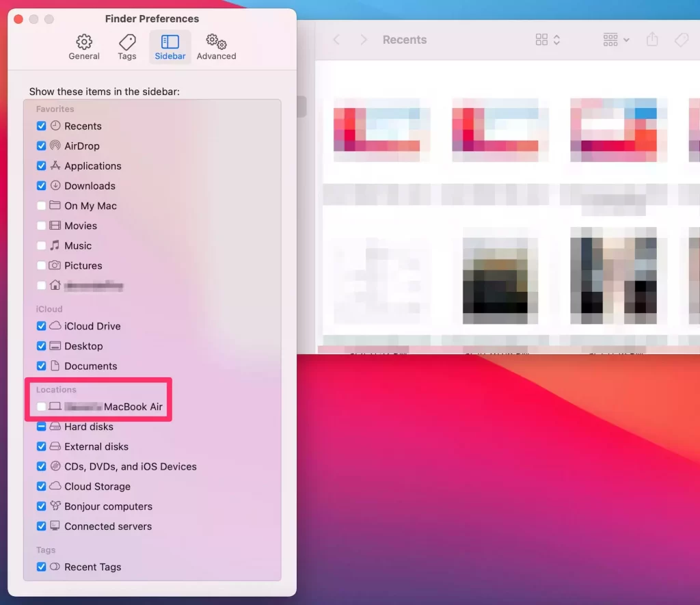Switch to the Sidebar tab

pyautogui.click(x=170, y=47)
